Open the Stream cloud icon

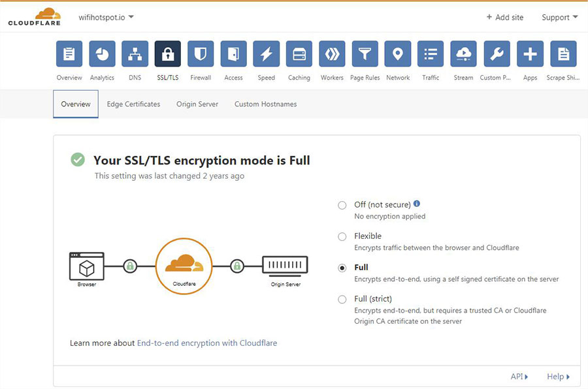coord(463,54)
